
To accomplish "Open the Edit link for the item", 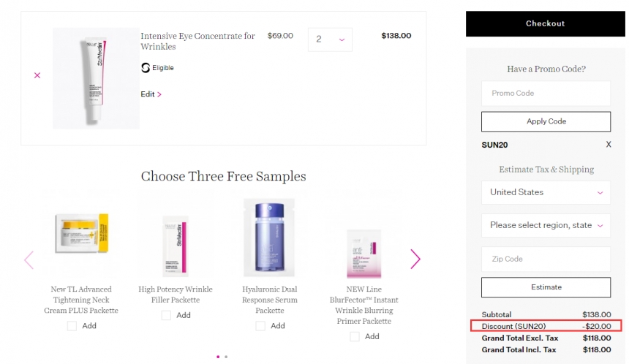I will click(x=151, y=94).
